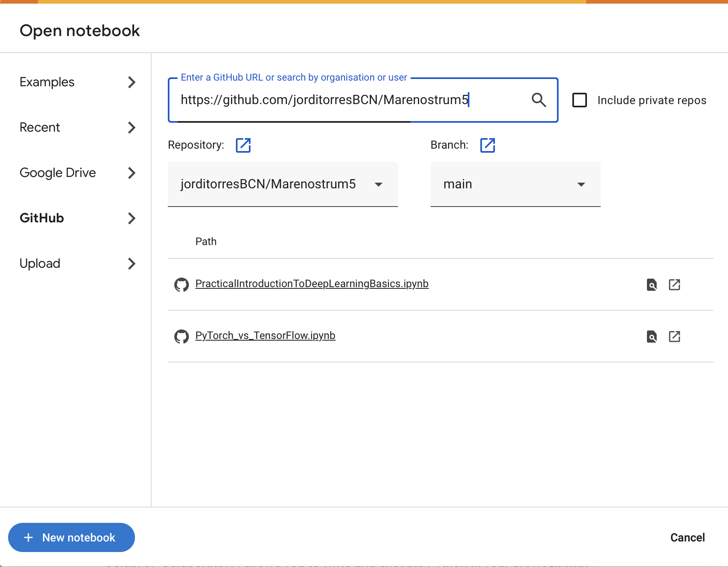Image resolution: width=728 pixels, height=567 pixels.
Task: Enable Include private repos
Action: coord(579,100)
